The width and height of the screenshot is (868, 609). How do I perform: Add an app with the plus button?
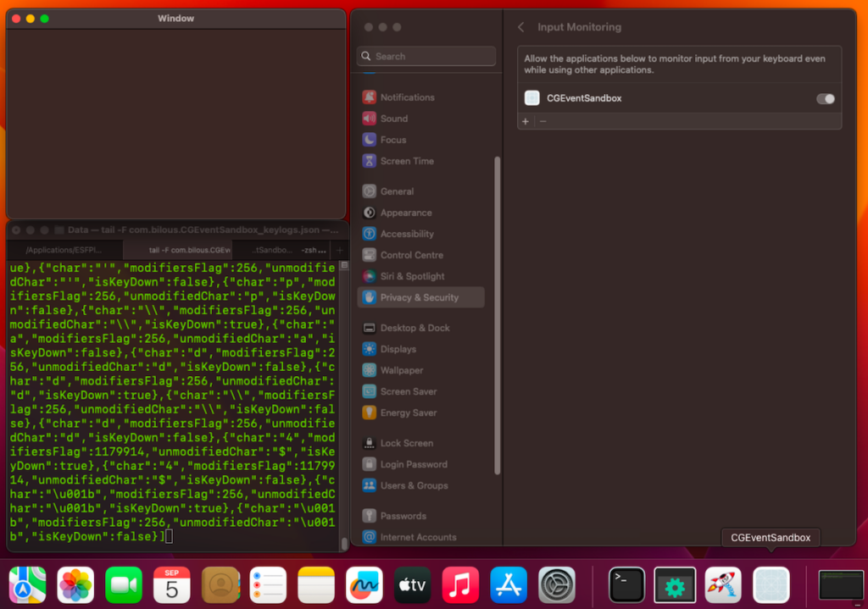click(x=526, y=121)
